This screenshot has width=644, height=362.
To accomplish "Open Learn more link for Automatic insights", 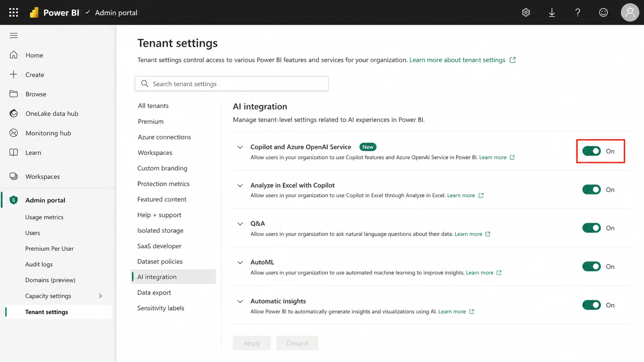I will (452, 312).
